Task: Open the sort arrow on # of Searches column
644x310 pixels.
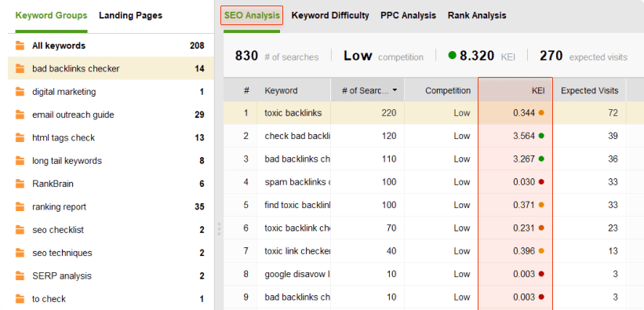Action: click(395, 90)
